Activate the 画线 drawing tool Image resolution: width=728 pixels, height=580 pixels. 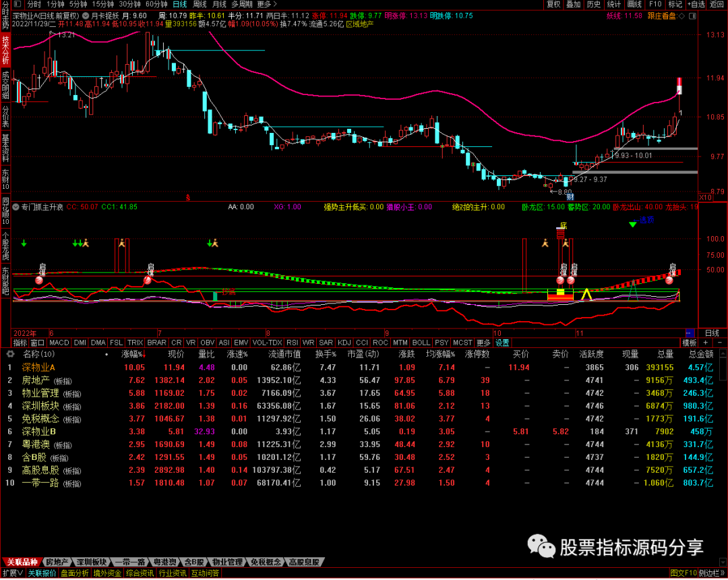coord(634,4)
